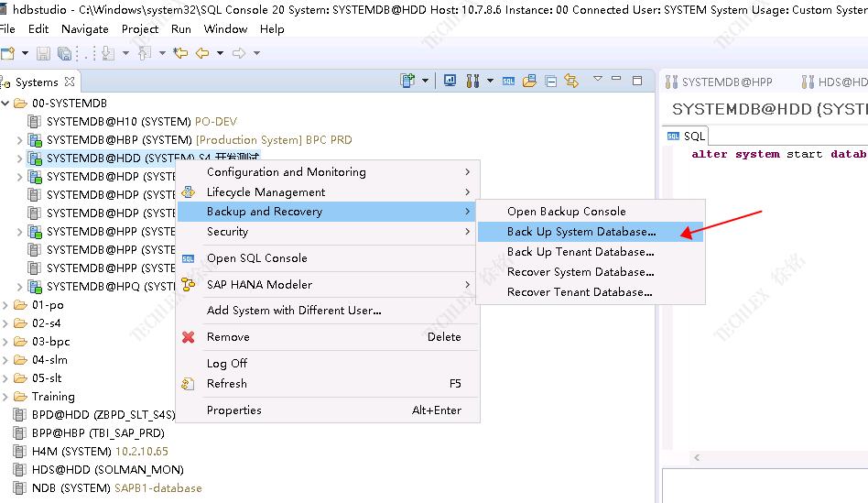Toggle Link with Editor icon
Screen dimensions: 868x503
click(571, 81)
